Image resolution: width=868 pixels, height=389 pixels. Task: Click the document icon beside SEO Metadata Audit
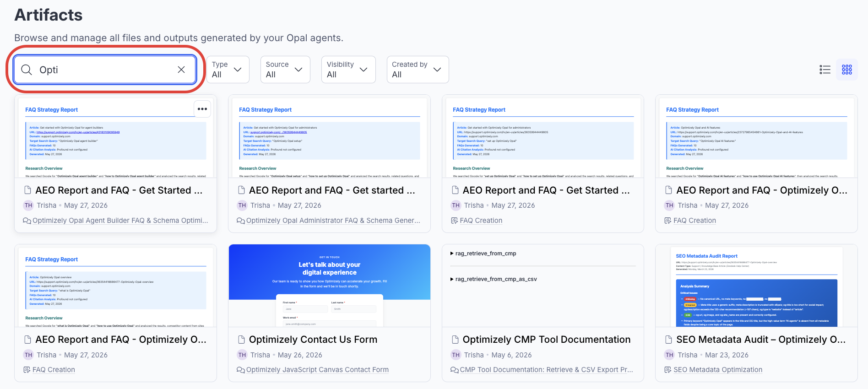click(668, 340)
